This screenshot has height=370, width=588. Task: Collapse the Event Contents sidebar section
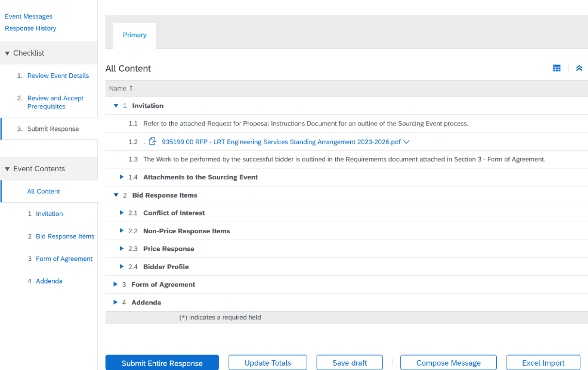point(7,169)
